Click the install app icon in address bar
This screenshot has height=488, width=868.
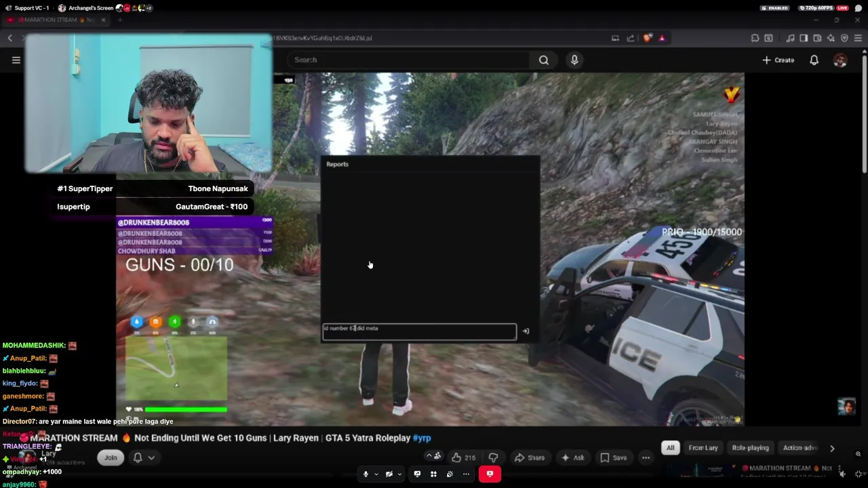615,38
